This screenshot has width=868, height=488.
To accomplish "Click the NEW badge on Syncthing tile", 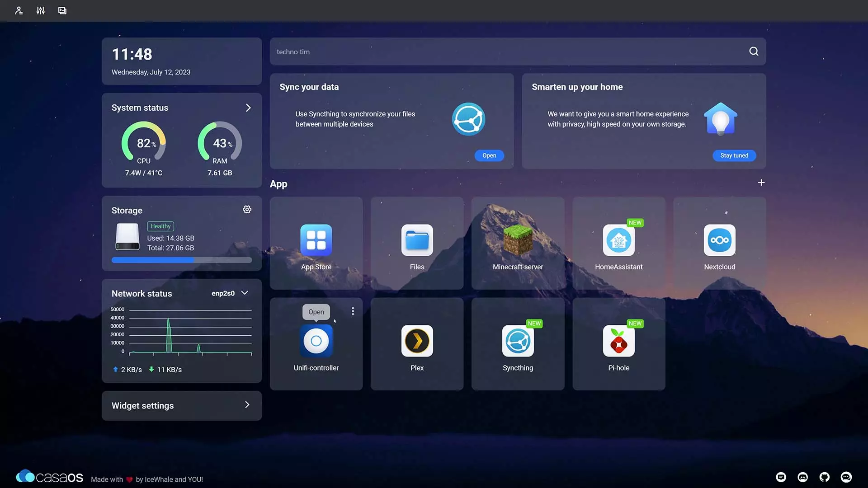I will pyautogui.click(x=534, y=324).
